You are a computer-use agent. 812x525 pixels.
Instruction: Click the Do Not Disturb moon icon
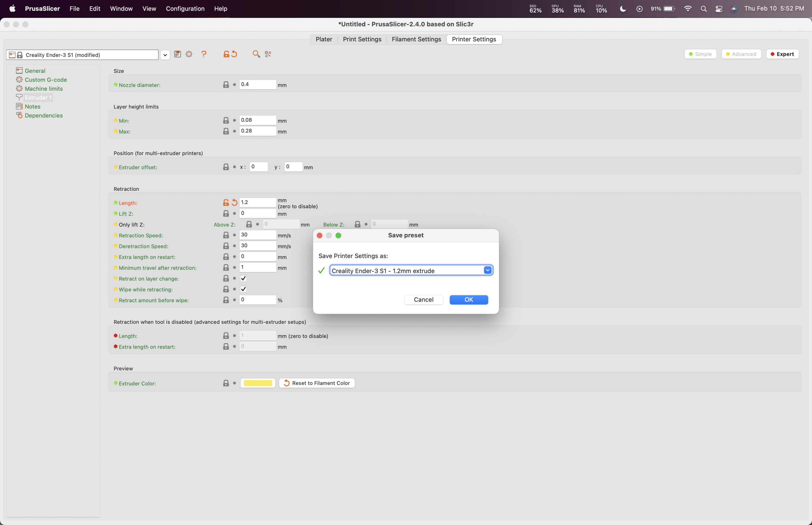click(x=623, y=9)
